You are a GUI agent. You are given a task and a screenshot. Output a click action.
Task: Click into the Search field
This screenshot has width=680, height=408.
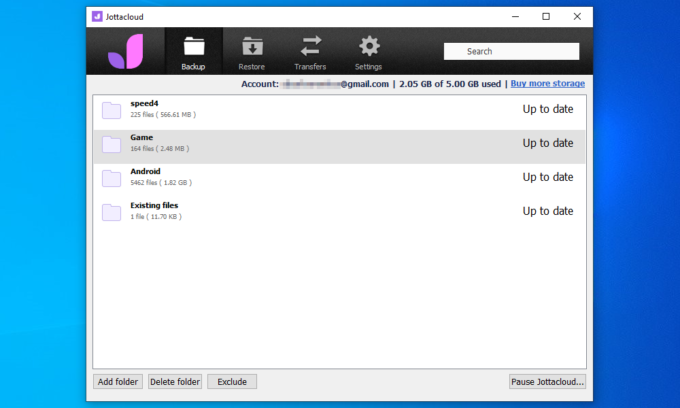[x=512, y=51]
